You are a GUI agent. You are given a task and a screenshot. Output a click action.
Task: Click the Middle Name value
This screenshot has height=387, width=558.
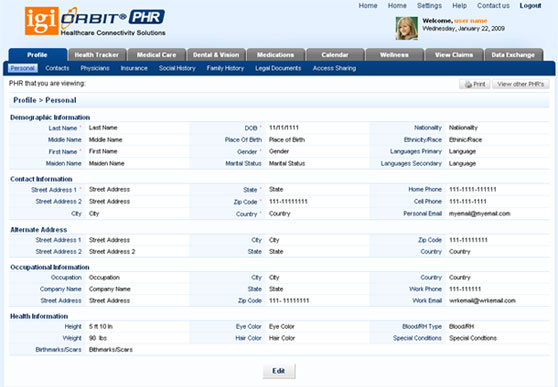(105, 140)
